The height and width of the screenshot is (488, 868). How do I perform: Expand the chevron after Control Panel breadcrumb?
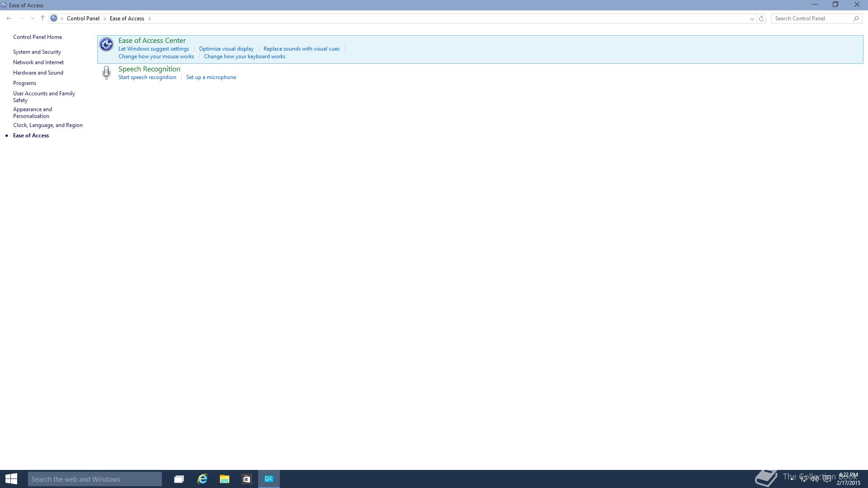(105, 19)
